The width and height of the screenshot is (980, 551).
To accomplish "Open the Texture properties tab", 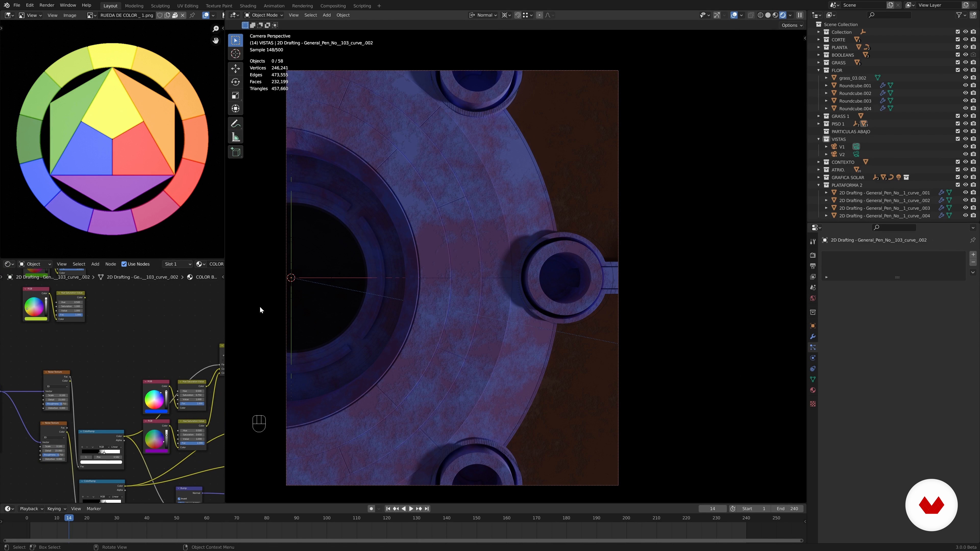I will click(813, 404).
